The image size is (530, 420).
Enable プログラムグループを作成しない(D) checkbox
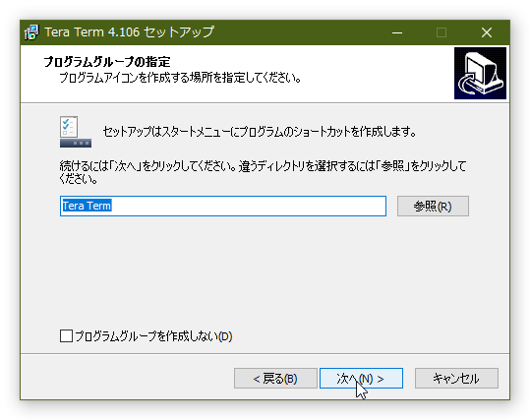[x=66, y=336]
